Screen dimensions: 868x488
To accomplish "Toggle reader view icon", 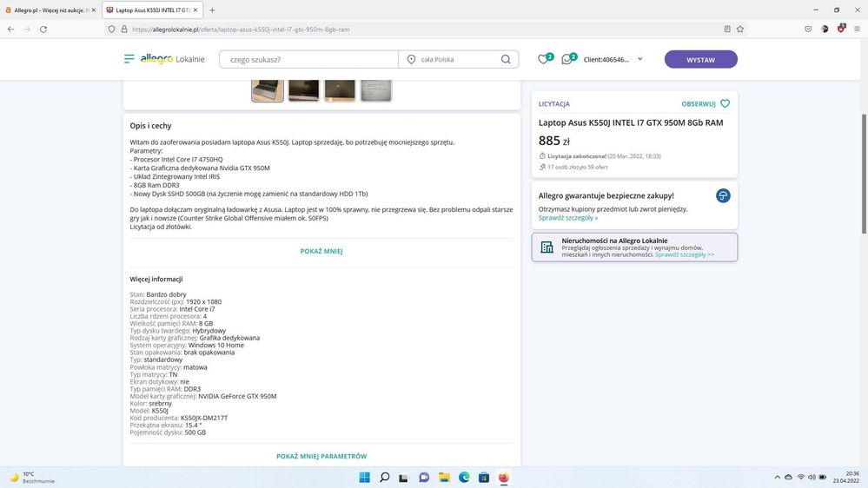I will pyautogui.click(x=727, y=30).
